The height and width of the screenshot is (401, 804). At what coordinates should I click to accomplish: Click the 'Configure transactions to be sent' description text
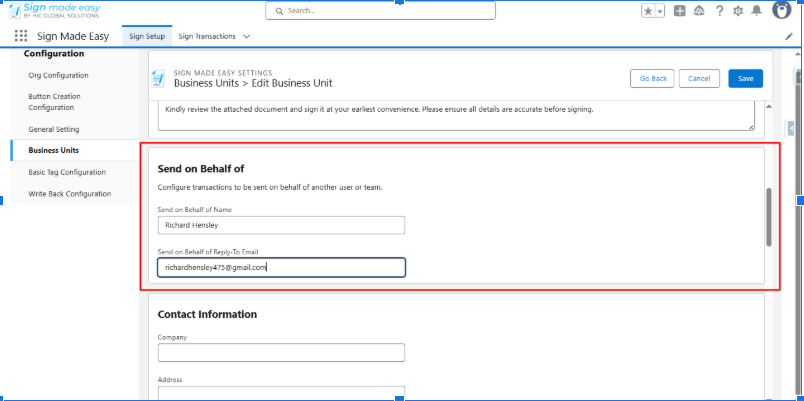270,188
